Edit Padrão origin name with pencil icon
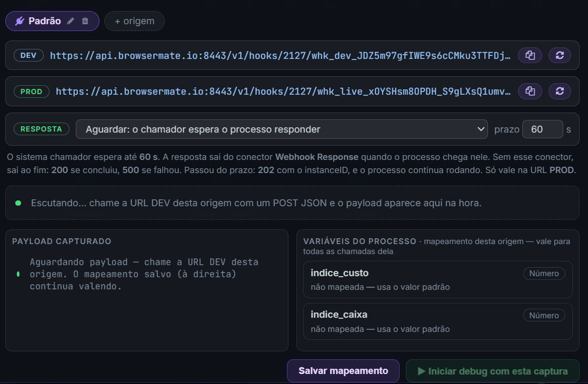The height and width of the screenshot is (384, 588). coord(71,21)
